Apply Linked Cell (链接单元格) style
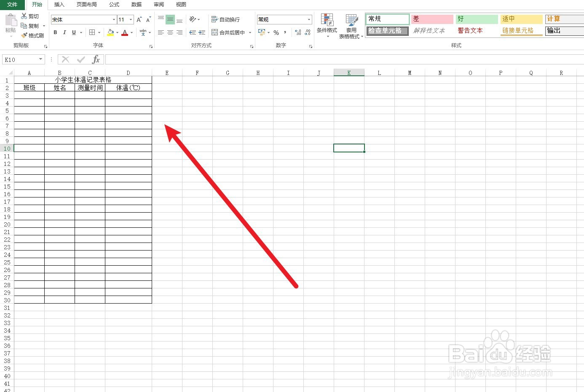Image resolution: width=584 pixels, height=392 pixels. tap(522, 31)
